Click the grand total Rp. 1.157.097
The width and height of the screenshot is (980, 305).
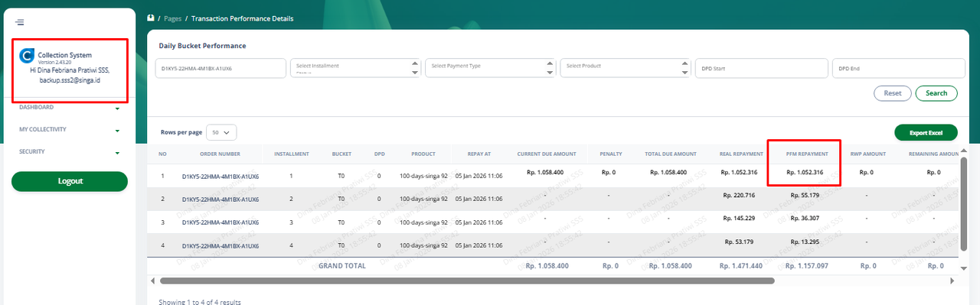click(806, 266)
